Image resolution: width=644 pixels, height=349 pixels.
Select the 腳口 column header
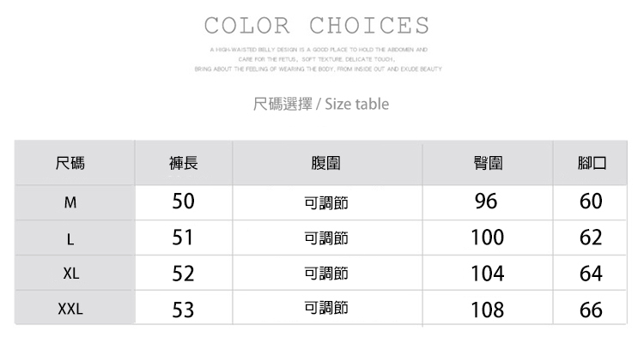(x=592, y=162)
